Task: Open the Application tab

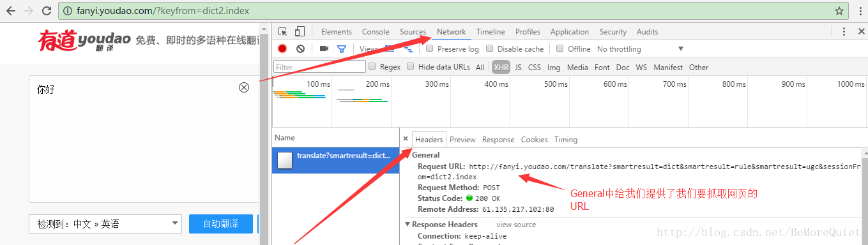Action: pos(570,32)
